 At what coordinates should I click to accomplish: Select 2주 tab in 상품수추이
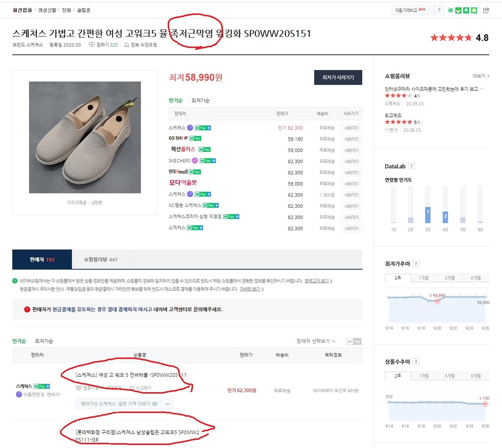tap(398, 375)
